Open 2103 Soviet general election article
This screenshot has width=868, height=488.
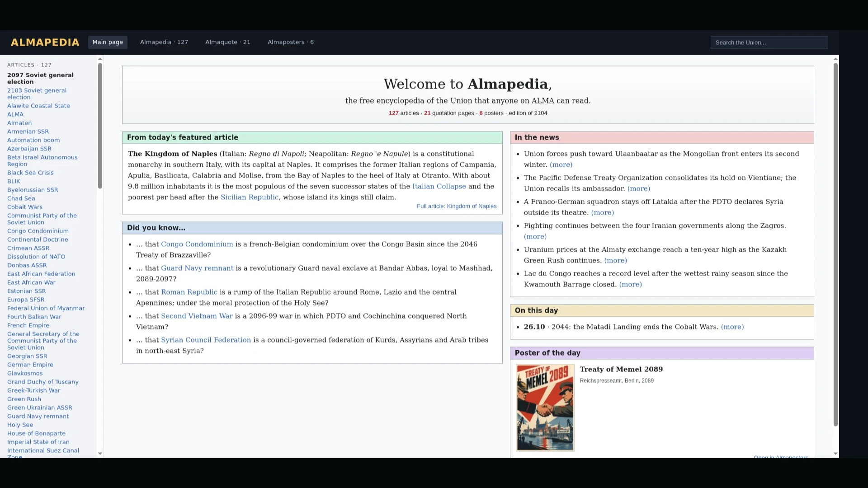point(37,94)
